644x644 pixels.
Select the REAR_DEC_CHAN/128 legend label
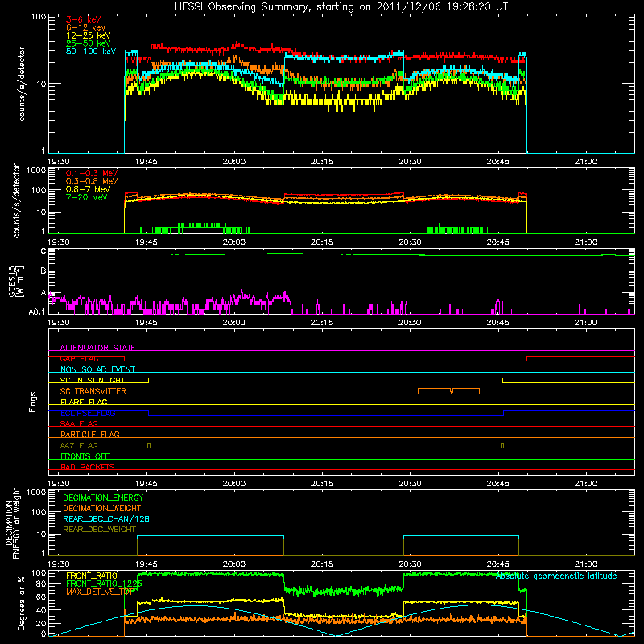click(x=106, y=518)
